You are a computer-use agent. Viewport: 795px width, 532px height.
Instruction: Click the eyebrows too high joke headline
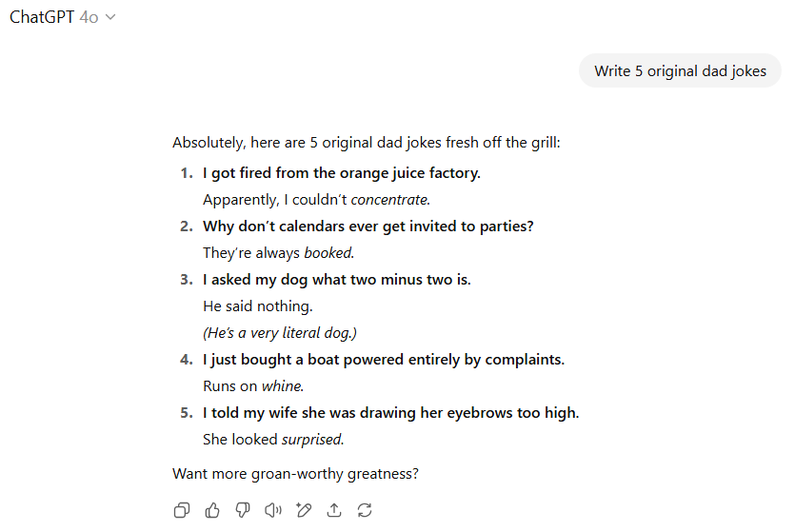coord(391,413)
